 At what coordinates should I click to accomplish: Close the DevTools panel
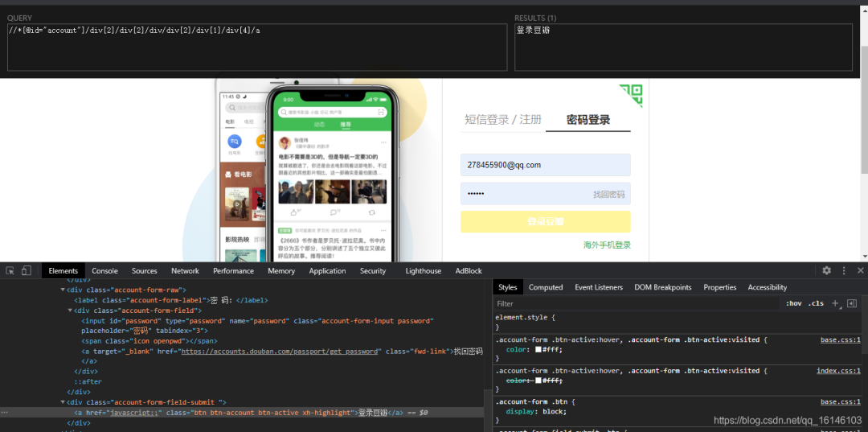(x=860, y=270)
